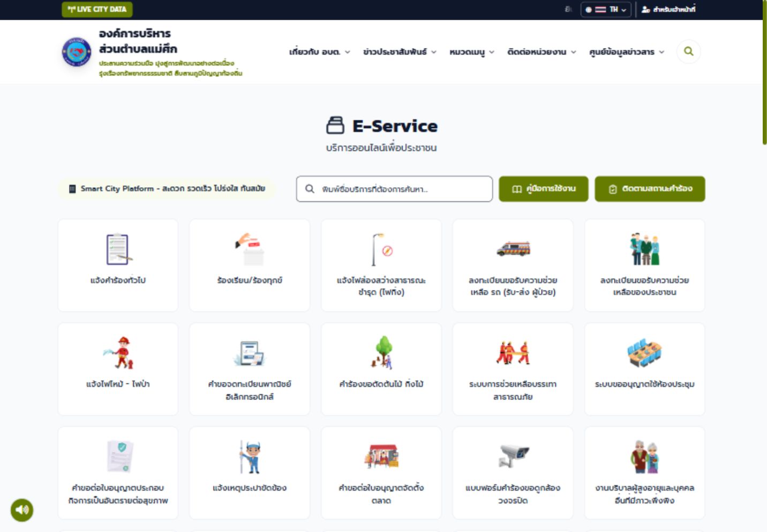This screenshot has height=532, width=767.
Task: Open the ambulance patient transport registration icon
Action: click(513, 249)
